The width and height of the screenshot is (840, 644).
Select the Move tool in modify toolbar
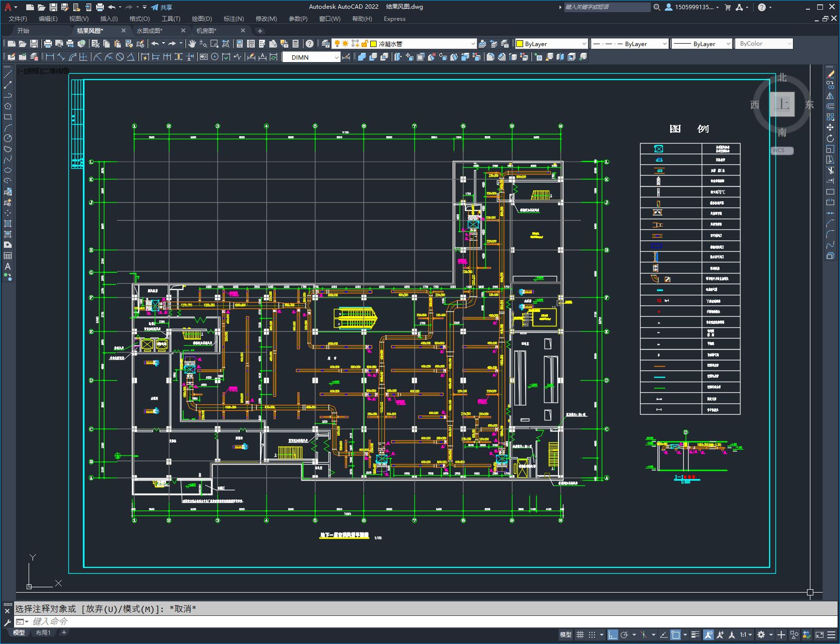click(x=830, y=128)
